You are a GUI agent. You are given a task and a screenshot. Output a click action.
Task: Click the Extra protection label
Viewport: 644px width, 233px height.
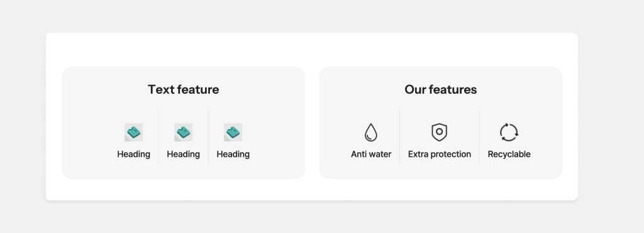(x=439, y=154)
